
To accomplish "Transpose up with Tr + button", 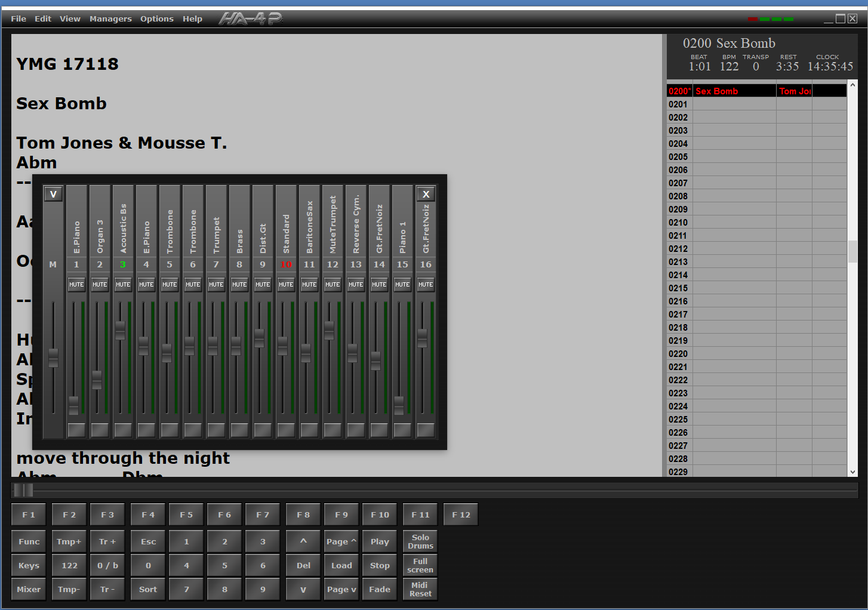I will (x=107, y=541).
